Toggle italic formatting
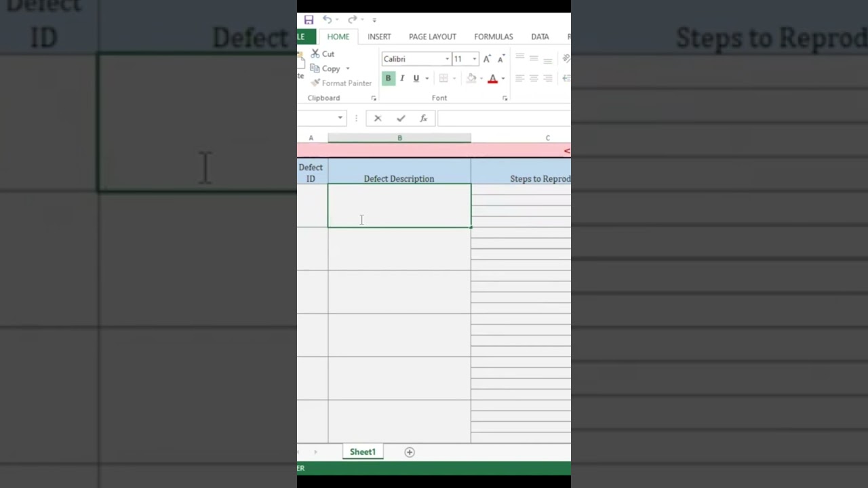Screen dimensions: 868x488 [402, 78]
